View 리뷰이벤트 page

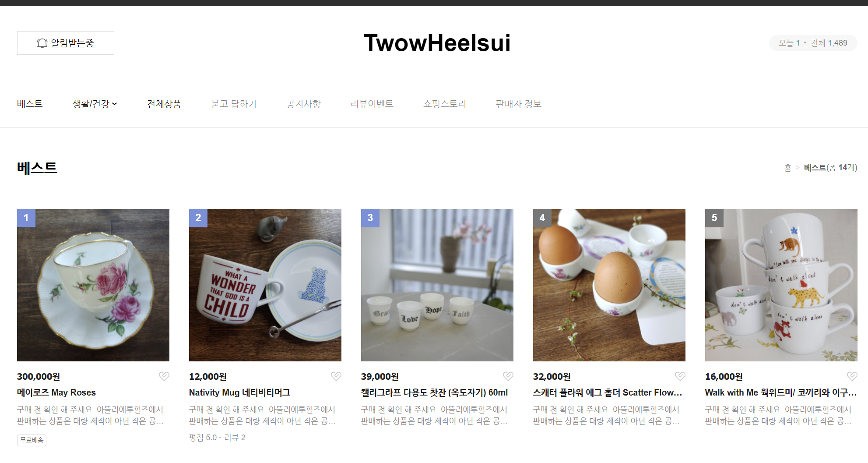point(372,104)
